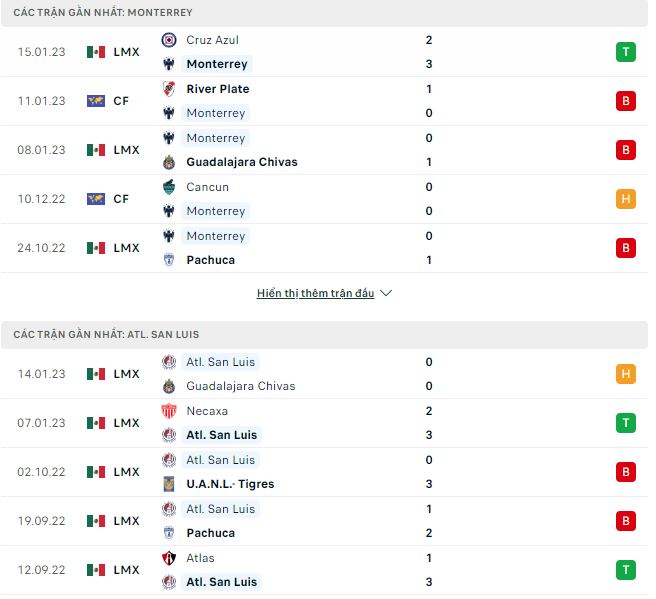This screenshot has width=656, height=599.
Task: Click the green T badge for 15.01.23
Action: pyautogui.click(x=625, y=52)
